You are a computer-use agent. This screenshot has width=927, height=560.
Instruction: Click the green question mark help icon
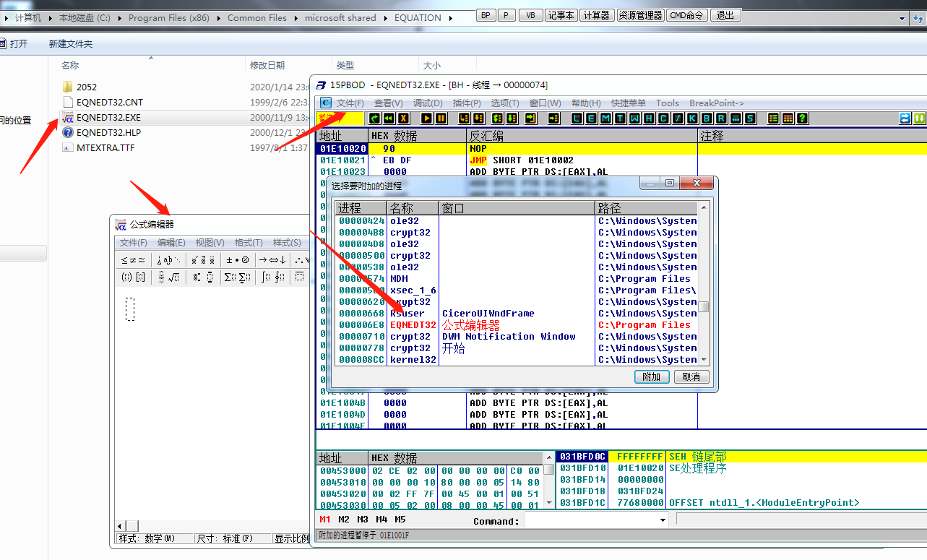coord(803,118)
